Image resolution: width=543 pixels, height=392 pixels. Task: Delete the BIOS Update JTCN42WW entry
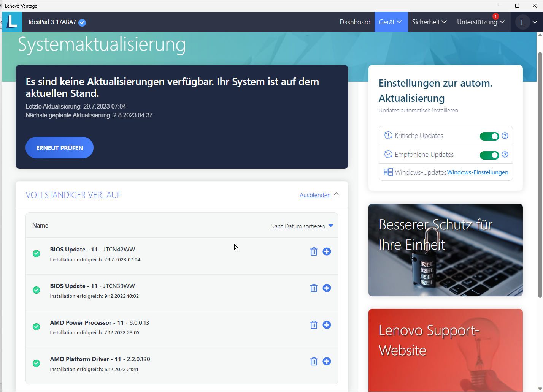click(x=314, y=251)
